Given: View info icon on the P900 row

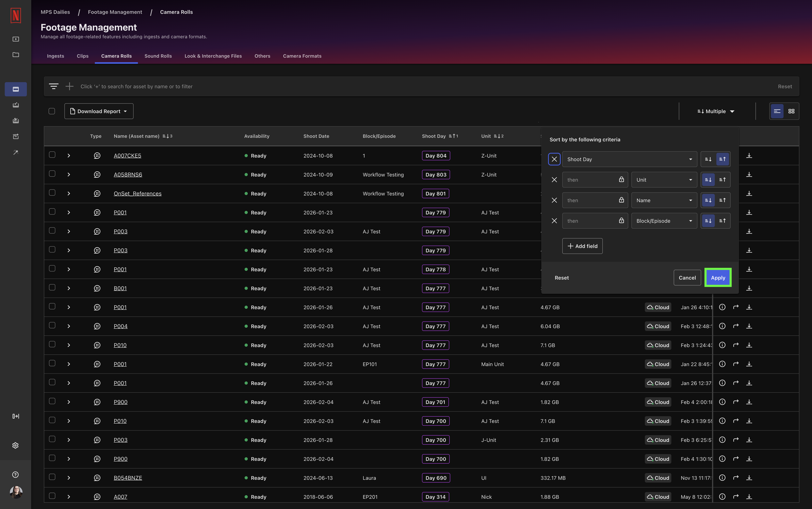Looking at the screenshot, I should pos(722,402).
